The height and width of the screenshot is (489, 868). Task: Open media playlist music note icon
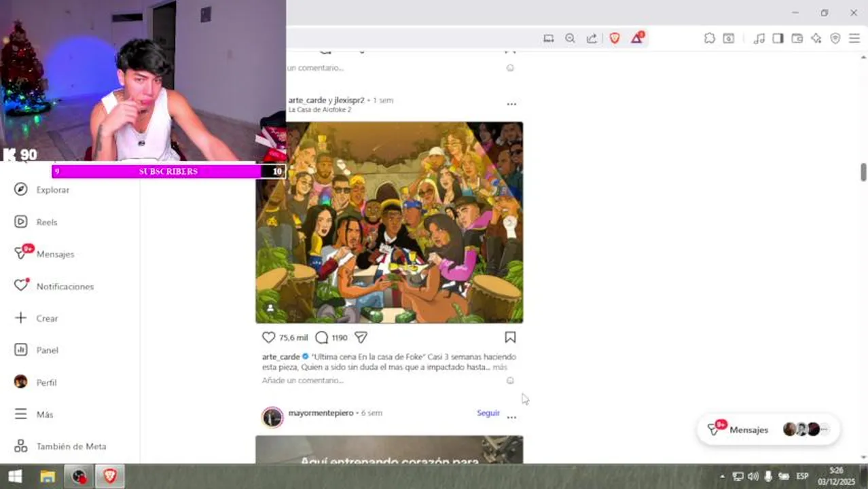(759, 39)
